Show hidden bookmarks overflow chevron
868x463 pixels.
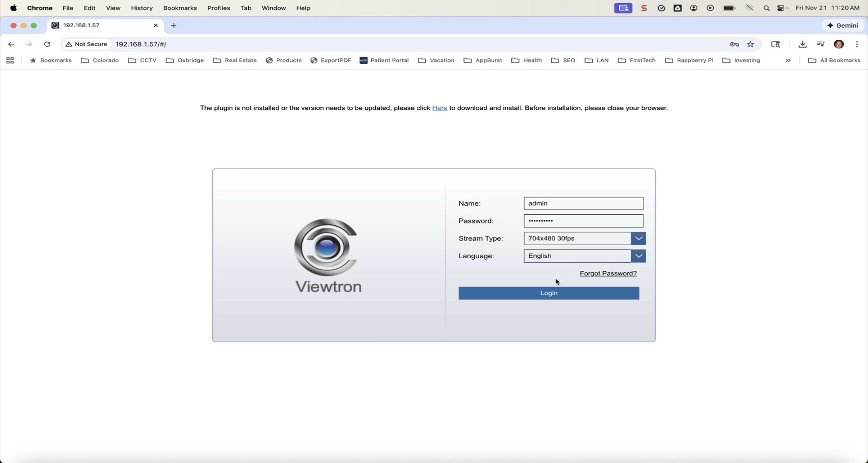tap(788, 61)
